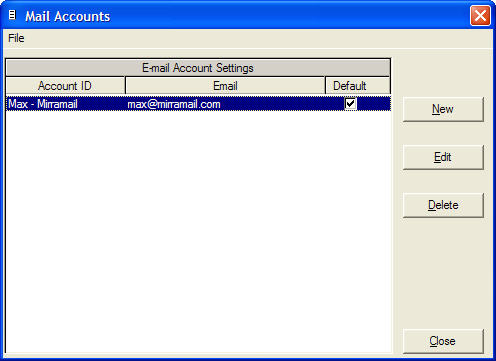Close the Mail Accounts dialog via Close button

[443, 341]
